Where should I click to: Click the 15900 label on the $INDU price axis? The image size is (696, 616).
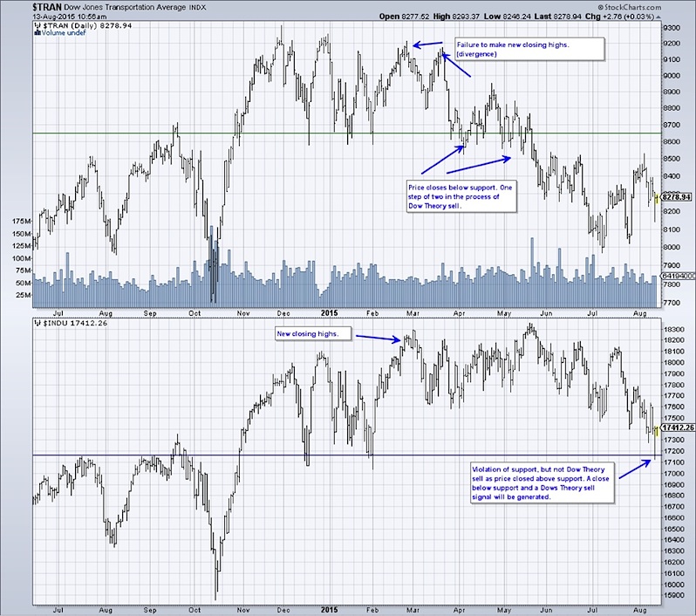coord(673,595)
